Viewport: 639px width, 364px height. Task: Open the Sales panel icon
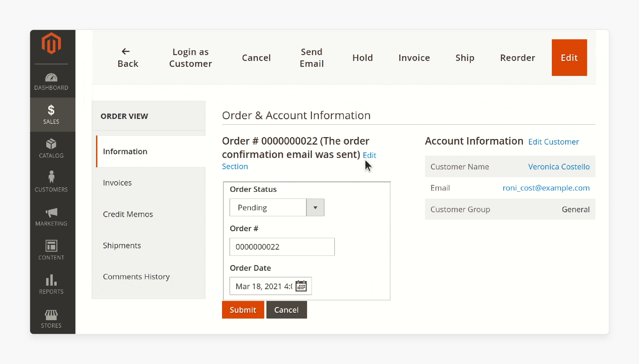coord(51,114)
